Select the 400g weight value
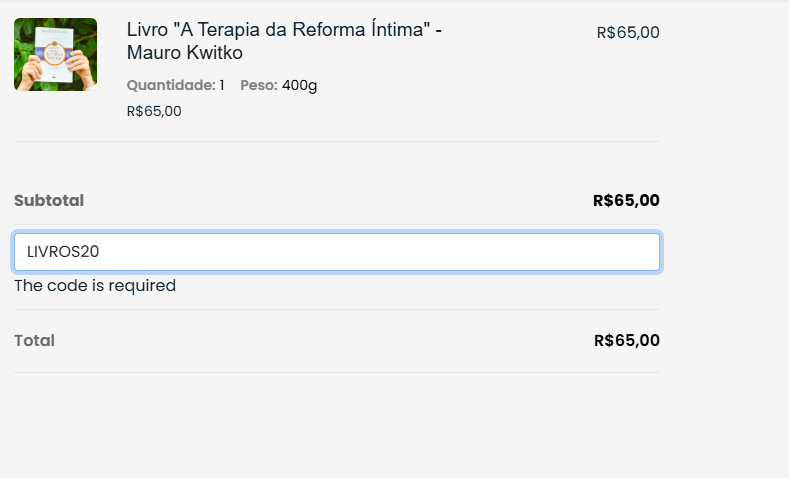Screen dimensions: 789x478 point(299,85)
